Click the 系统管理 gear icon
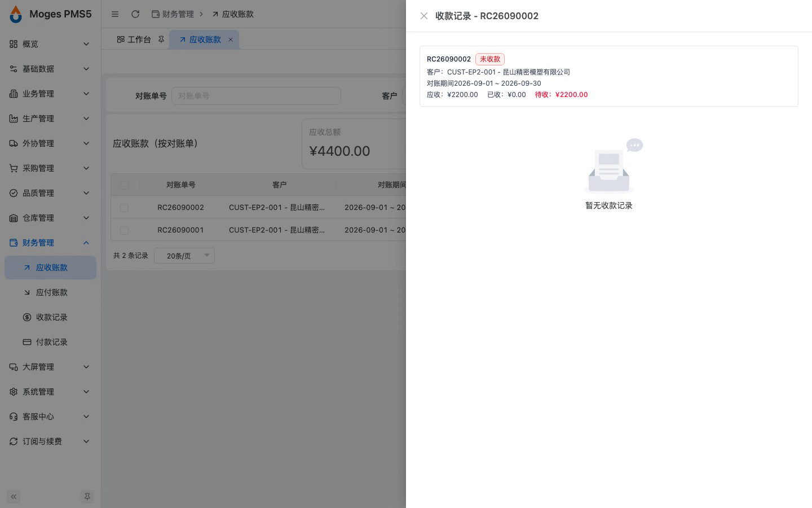 (14, 392)
